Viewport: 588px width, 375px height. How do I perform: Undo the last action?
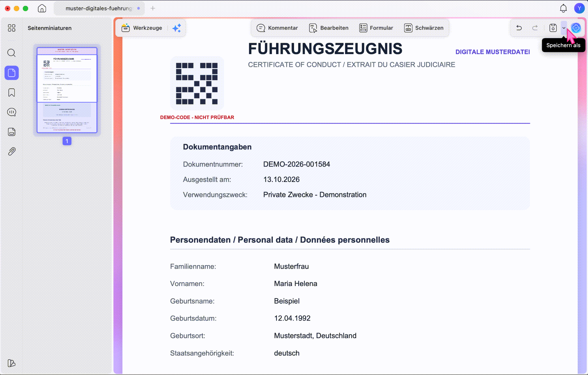[x=519, y=28]
